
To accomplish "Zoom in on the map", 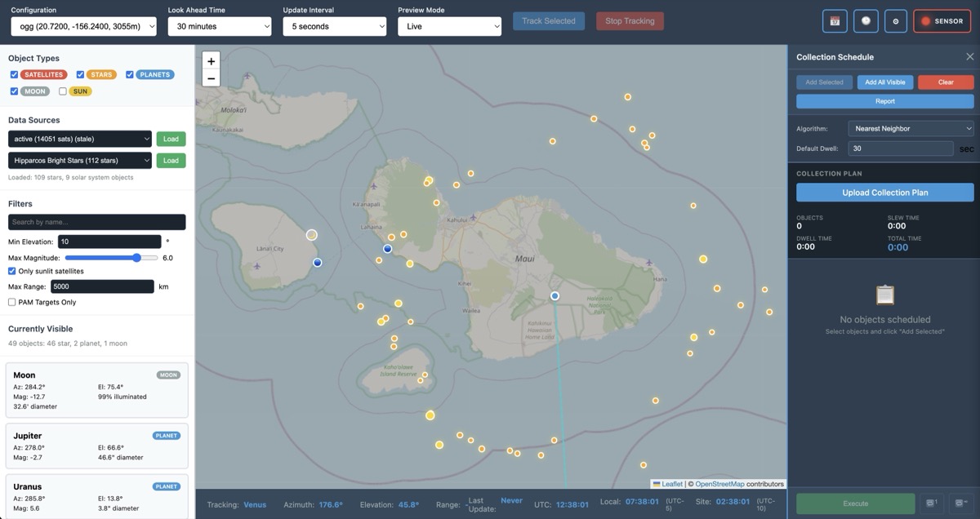I will (211, 61).
